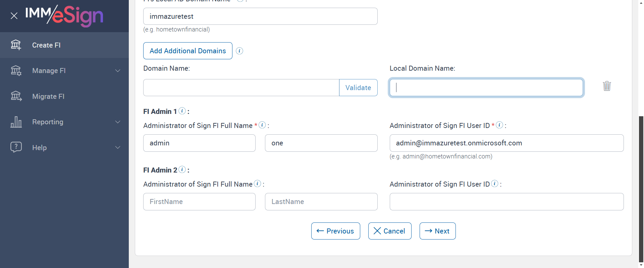Screen dimensions: 644x268
Task: Click the trash icon to delete domain row
Action: click(607, 86)
